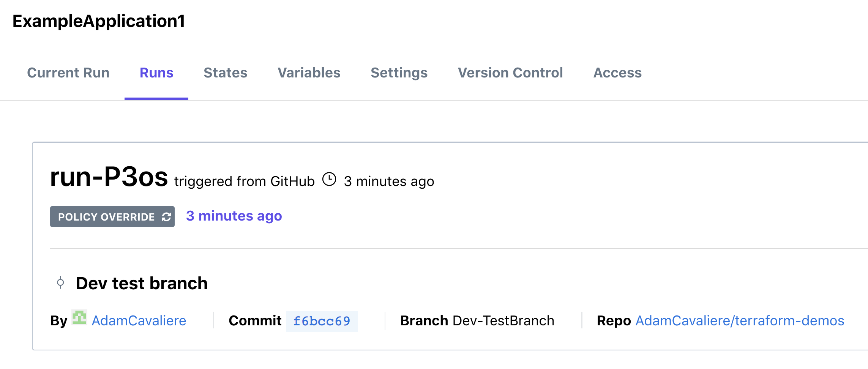
Task: Click the sync arrows icon in Policy Override badge
Action: pos(166,217)
